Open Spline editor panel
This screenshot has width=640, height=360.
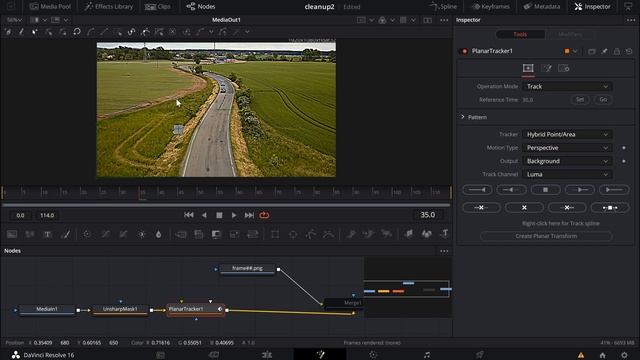click(444, 7)
